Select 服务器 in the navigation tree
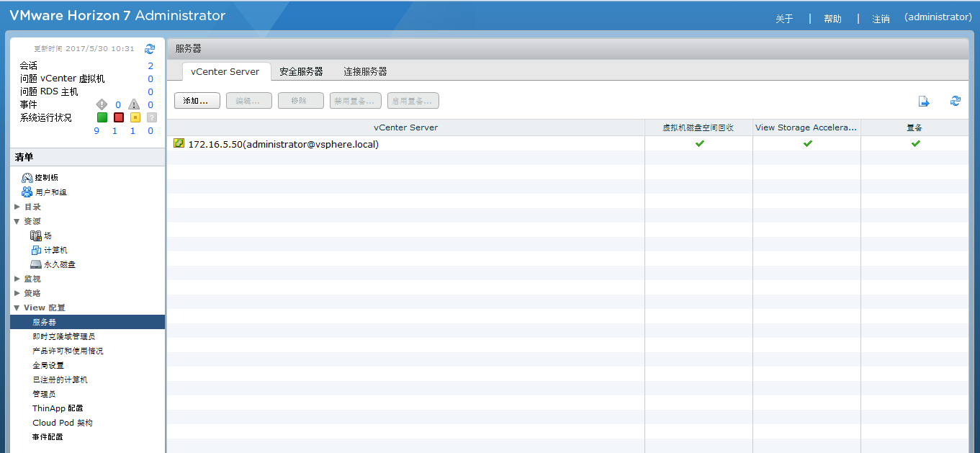Image resolution: width=980 pixels, height=453 pixels. tap(87, 322)
